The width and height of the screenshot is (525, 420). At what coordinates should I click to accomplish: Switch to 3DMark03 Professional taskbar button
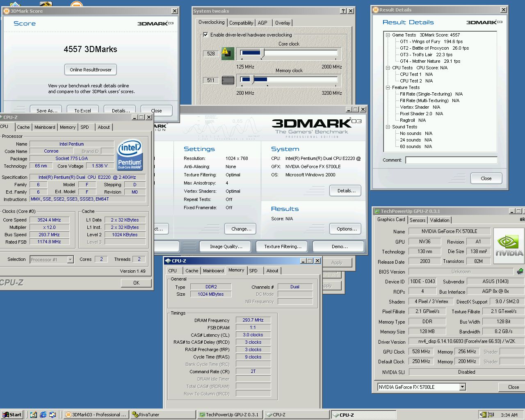coord(96,415)
